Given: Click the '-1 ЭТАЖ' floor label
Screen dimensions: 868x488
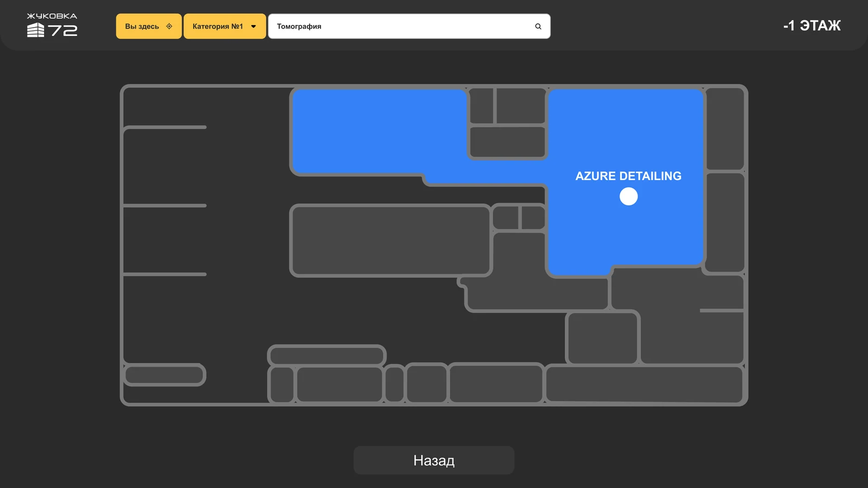Looking at the screenshot, I should 812,25.
